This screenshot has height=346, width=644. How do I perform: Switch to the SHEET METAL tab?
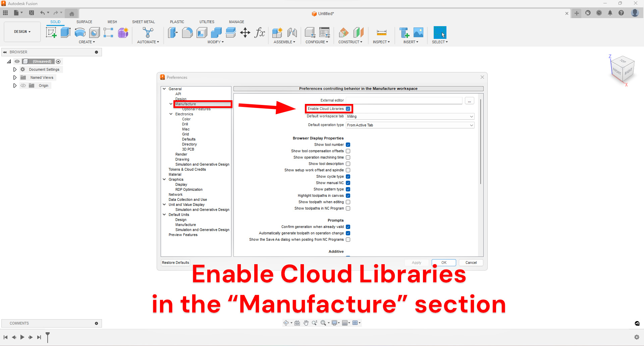tap(144, 22)
